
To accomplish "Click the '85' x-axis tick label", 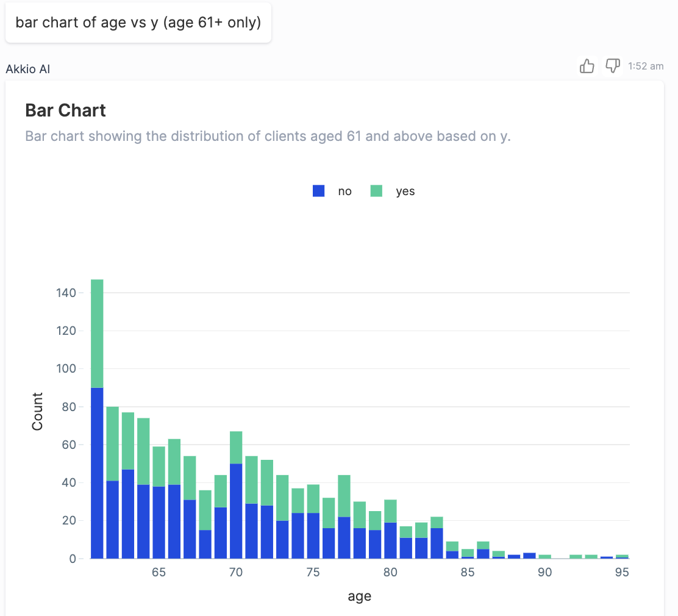I will point(468,572).
